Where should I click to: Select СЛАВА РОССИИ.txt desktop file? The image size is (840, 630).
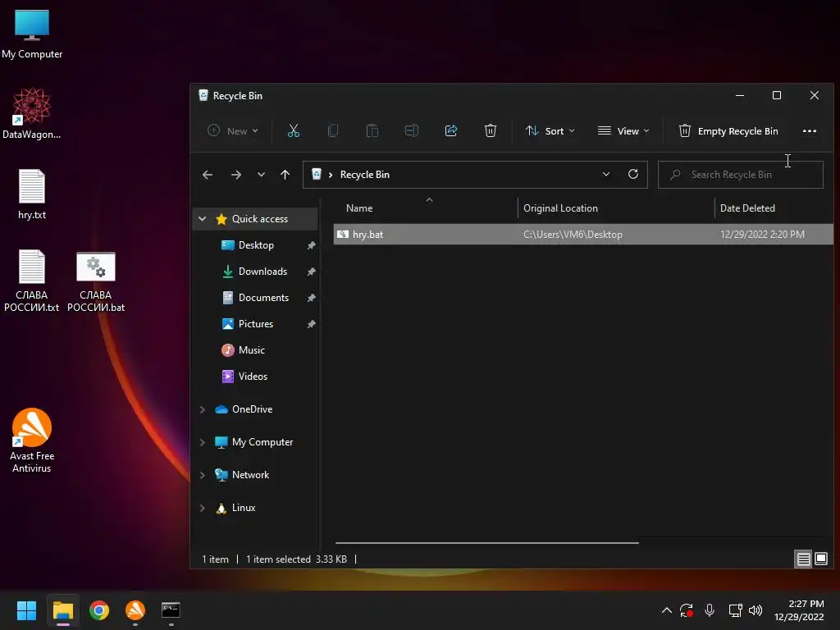click(x=32, y=281)
